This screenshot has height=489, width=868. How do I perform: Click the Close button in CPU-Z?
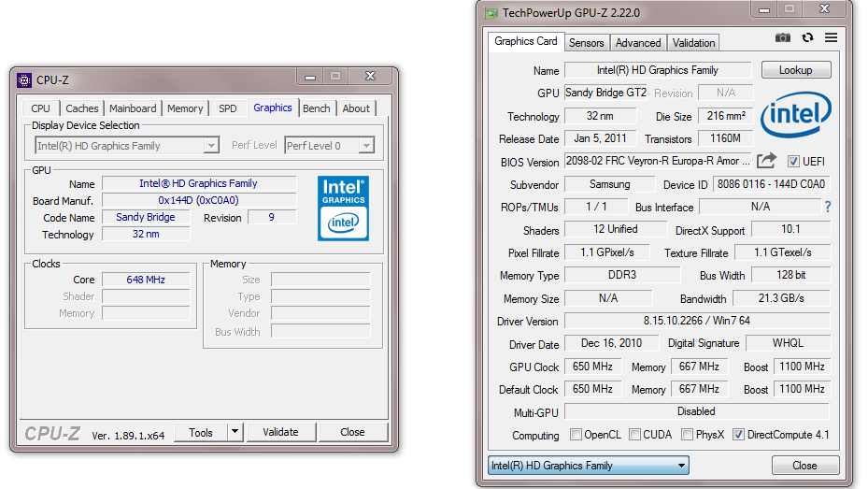coord(352,432)
